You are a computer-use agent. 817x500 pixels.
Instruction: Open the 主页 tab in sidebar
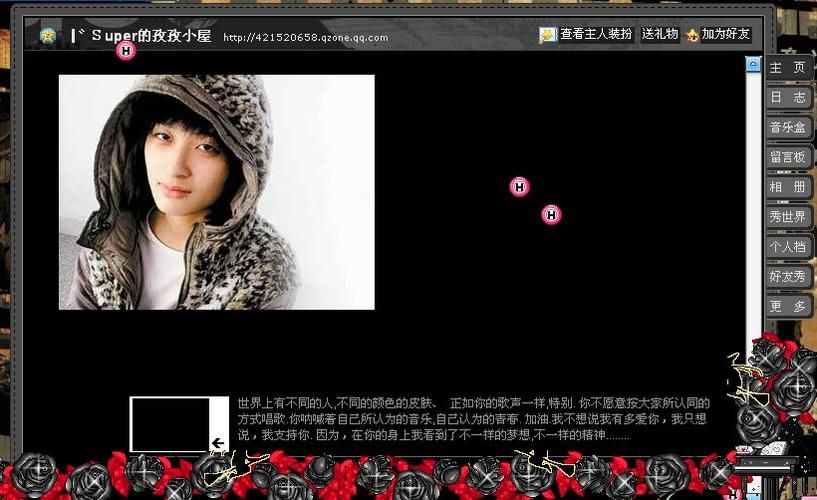[x=788, y=68]
